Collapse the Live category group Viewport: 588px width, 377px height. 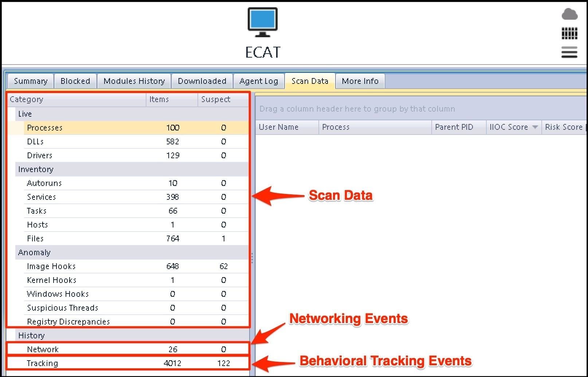pyautogui.click(x=132, y=114)
